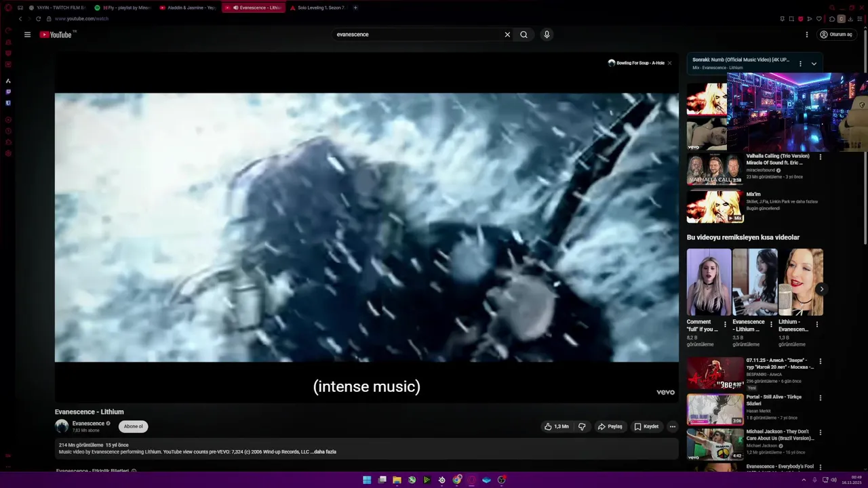The width and height of the screenshot is (868, 488).
Task: Clear the search box with the X icon
Action: [x=507, y=35]
